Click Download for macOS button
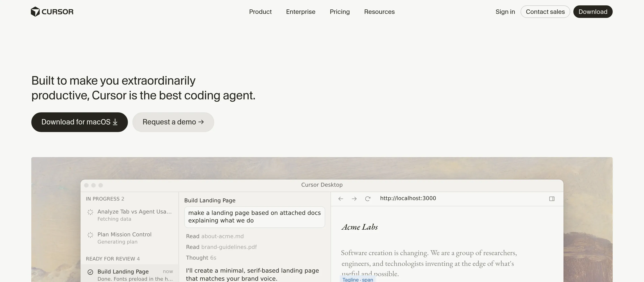Viewport: 644px width, 282px height. coord(80,122)
